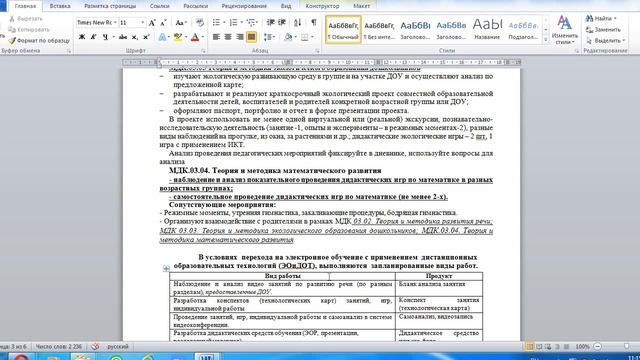Image resolution: width=640 pixels, height=360 pixels.
Task: Switch to Web Layout view icon
Action: (548, 347)
